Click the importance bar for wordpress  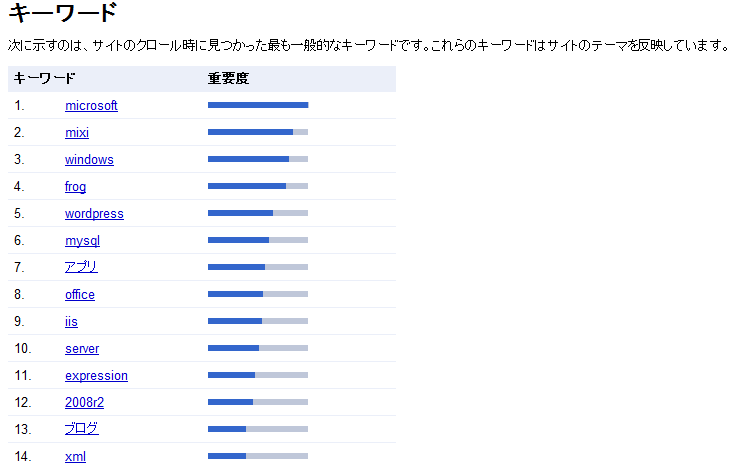pos(258,213)
